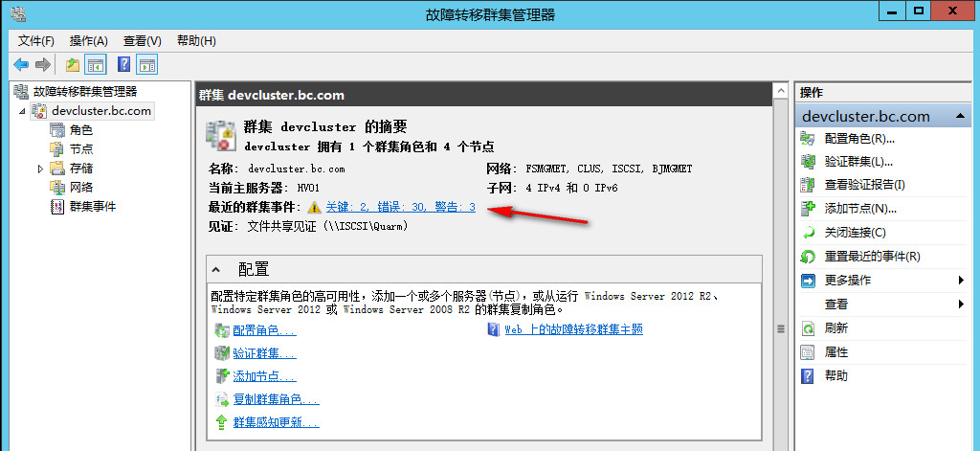This screenshot has width=980, height=451.
Task: Select 故障转移群集管理器 root tree node
Action: (85, 91)
